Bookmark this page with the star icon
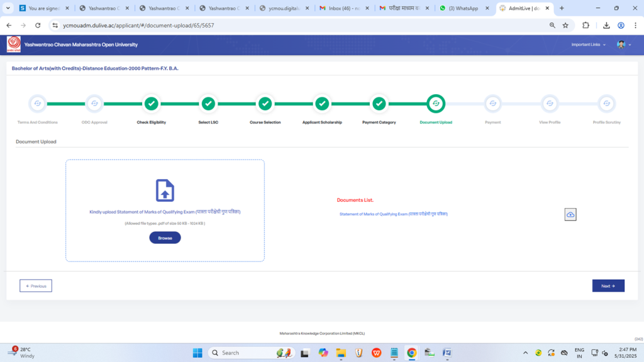 pyautogui.click(x=565, y=25)
